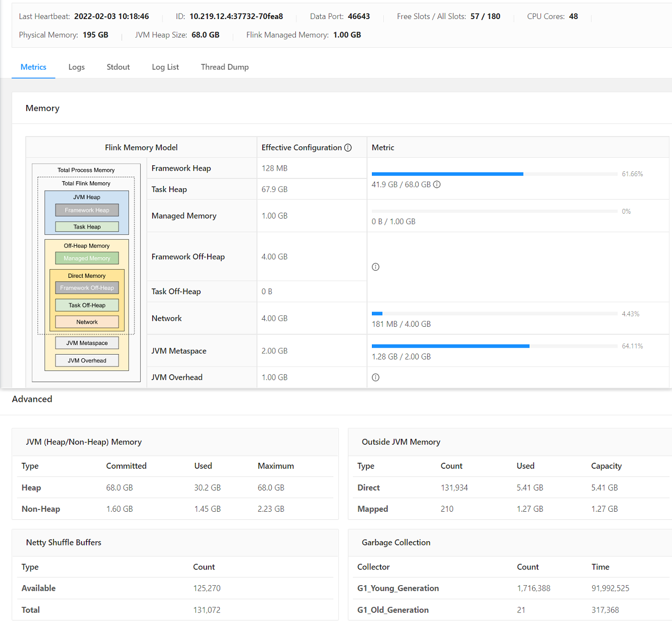The image size is (672, 639).
Task: Click the Network box in memory diagram
Action: (87, 322)
